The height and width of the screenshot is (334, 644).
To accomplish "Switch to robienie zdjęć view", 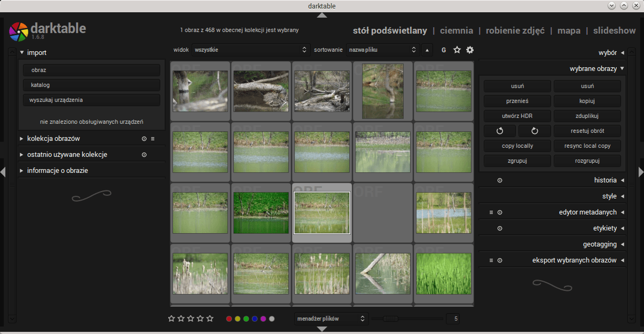I will click(x=515, y=30).
